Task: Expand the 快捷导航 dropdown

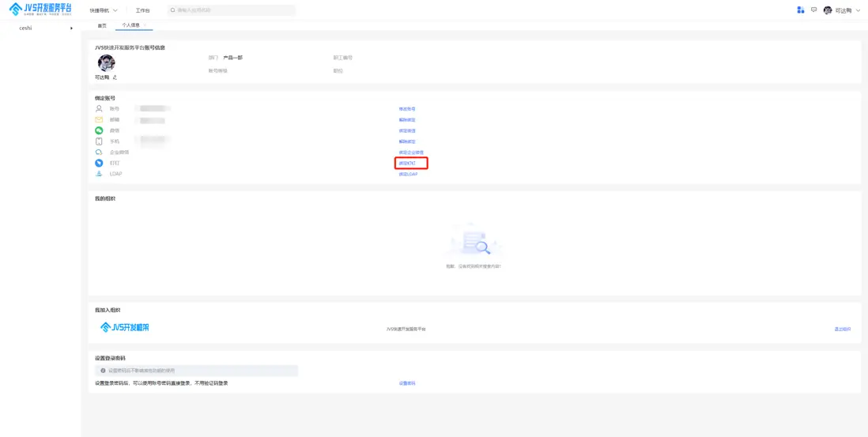Action: pyautogui.click(x=104, y=10)
